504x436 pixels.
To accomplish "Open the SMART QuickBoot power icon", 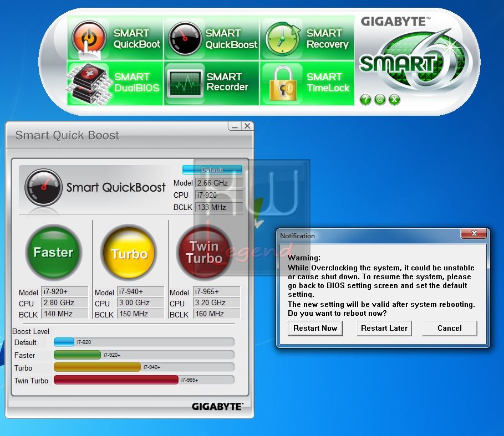I will tap(89, 39).
